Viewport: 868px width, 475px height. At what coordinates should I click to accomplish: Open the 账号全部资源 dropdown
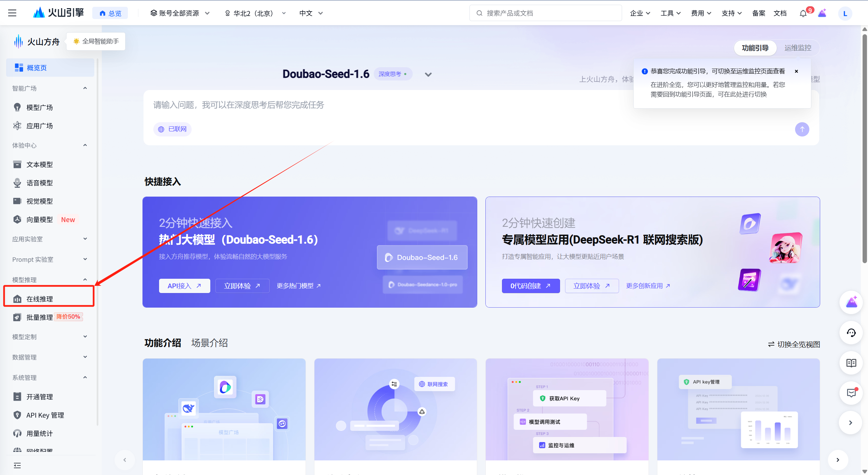point(180,13)
